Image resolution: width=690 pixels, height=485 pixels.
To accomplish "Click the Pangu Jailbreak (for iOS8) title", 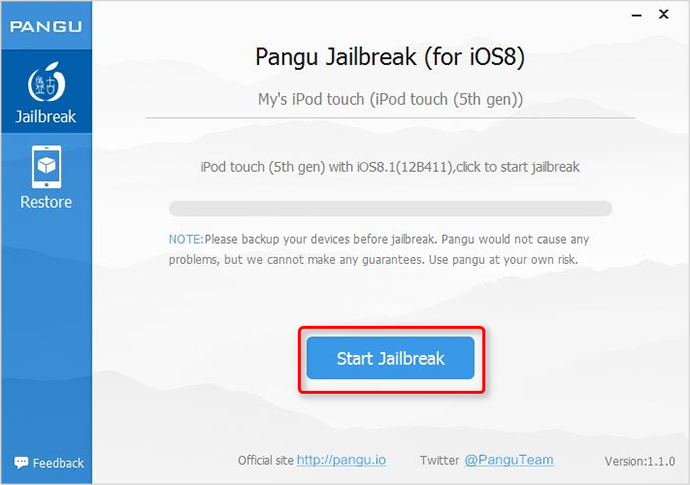I will (390, 57).
